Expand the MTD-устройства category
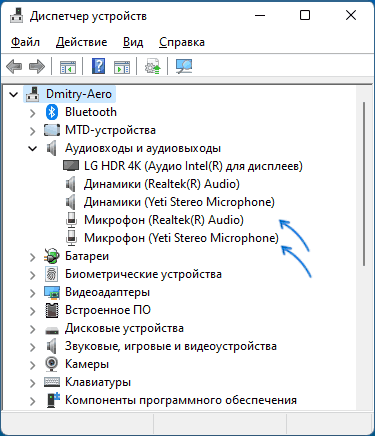This screenshot has height=436, width=375. coord(32,131)
